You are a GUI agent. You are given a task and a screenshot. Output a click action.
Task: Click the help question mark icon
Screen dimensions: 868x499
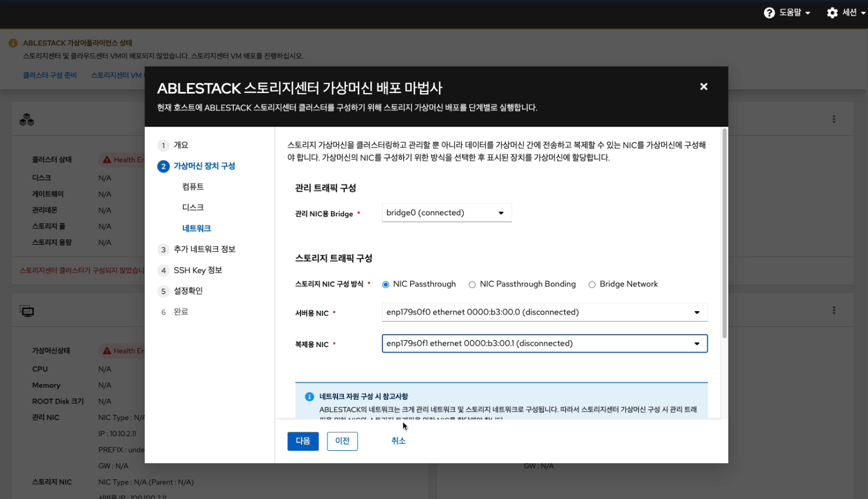coord(768,12)
